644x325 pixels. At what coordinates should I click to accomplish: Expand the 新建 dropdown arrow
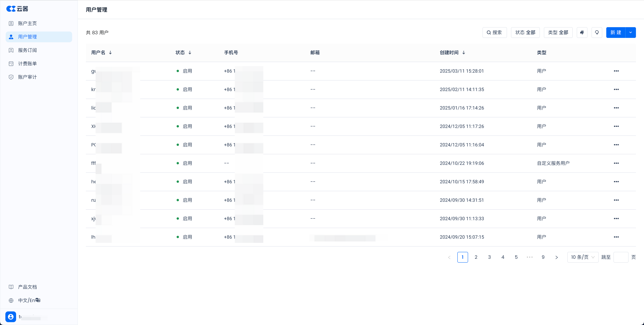click(631, 33)
